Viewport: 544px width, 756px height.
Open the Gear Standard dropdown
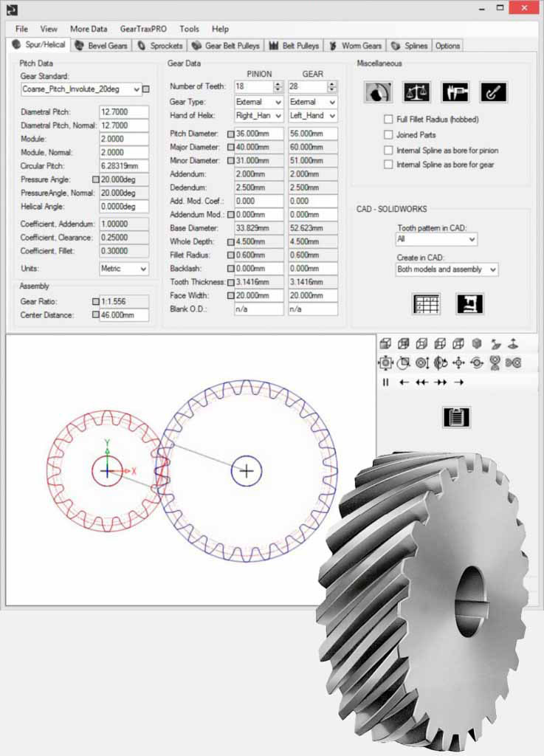coord(136,89)
